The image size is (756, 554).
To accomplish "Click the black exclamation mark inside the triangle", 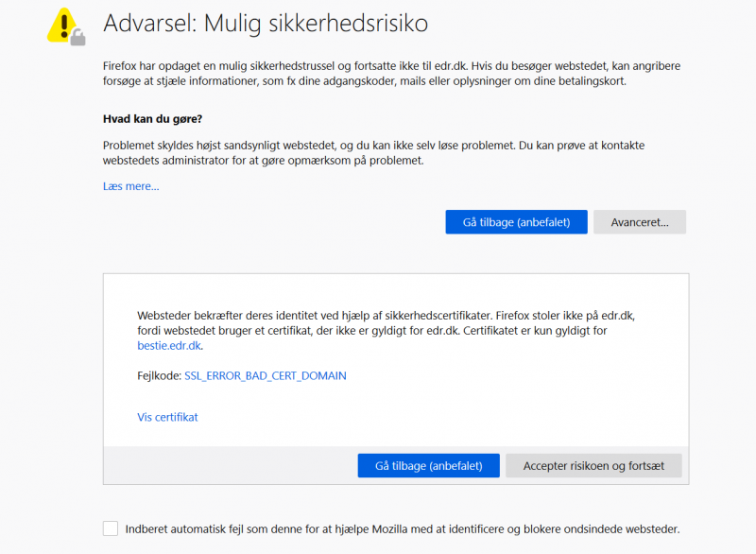I will 64,26.
